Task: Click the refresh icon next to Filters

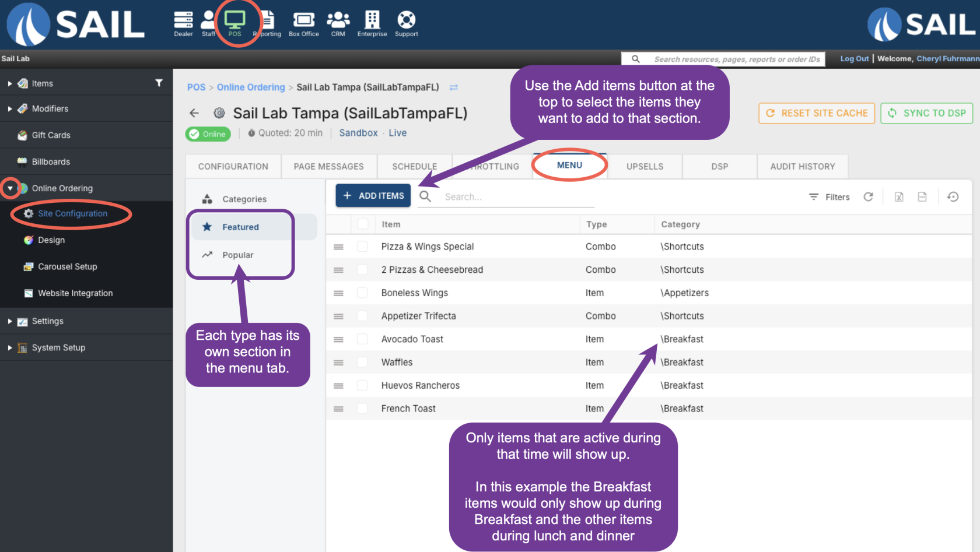Action: [869, 197]
